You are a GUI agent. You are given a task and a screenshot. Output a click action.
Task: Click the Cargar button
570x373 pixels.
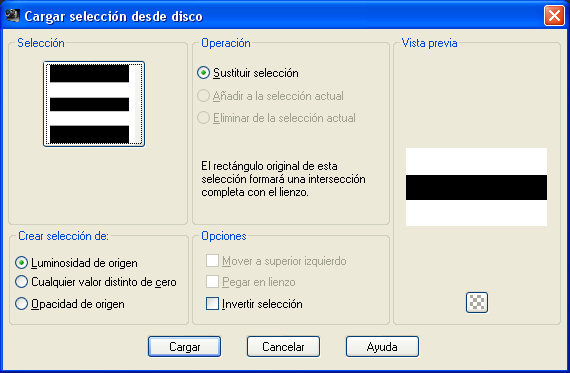[184, 346]
